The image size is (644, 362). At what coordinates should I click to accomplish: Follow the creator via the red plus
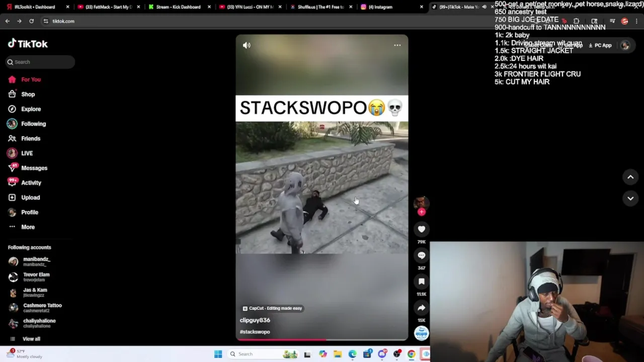422,212
